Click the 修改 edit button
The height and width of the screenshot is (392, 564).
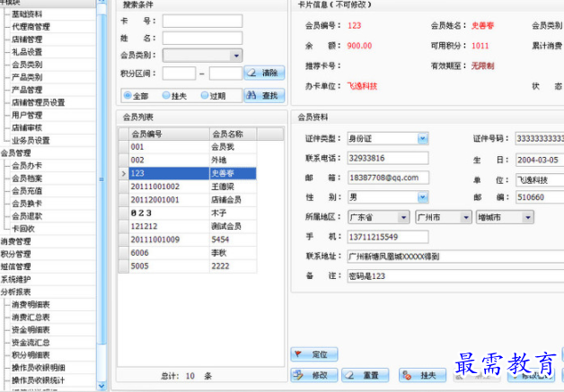click(x=314, y=375)
